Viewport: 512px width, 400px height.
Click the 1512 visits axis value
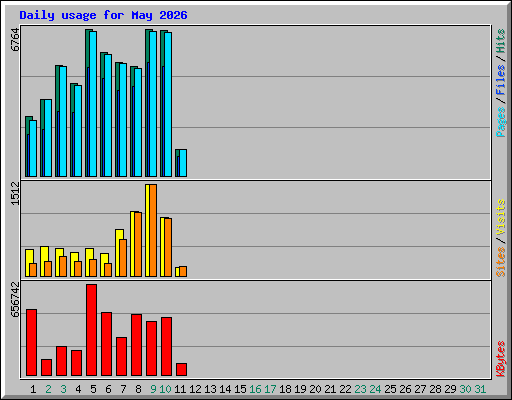coord(15,194)
